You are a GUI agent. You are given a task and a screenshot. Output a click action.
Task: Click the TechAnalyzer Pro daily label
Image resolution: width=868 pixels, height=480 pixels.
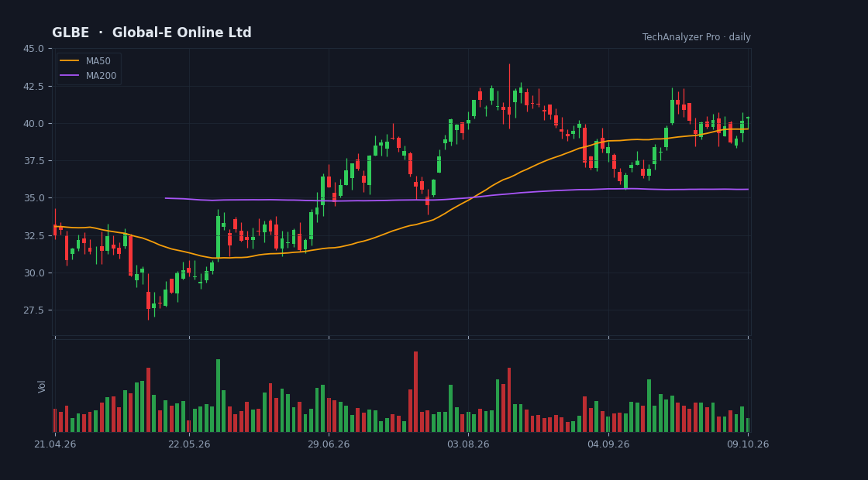(x=697, y=37)
